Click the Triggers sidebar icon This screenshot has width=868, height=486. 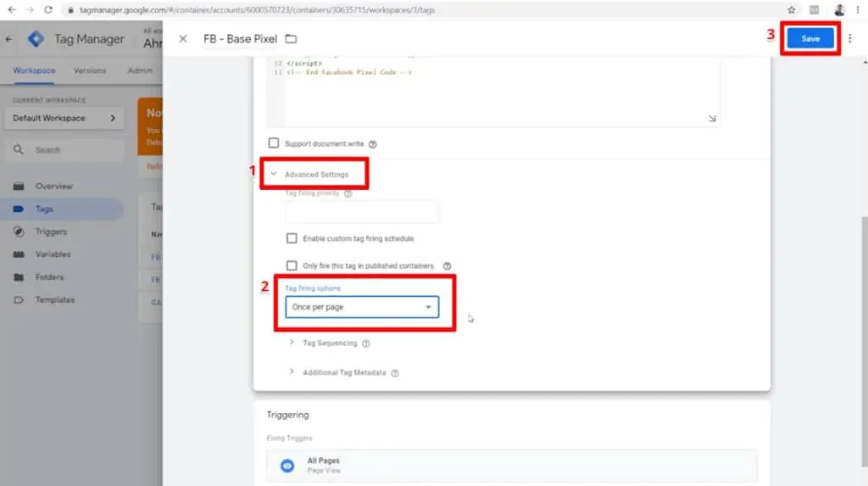coord(19,232)
